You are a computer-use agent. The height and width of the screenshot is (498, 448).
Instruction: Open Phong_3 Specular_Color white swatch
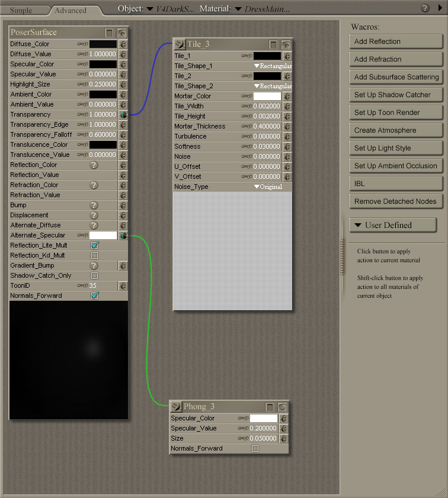click(264, 418)
